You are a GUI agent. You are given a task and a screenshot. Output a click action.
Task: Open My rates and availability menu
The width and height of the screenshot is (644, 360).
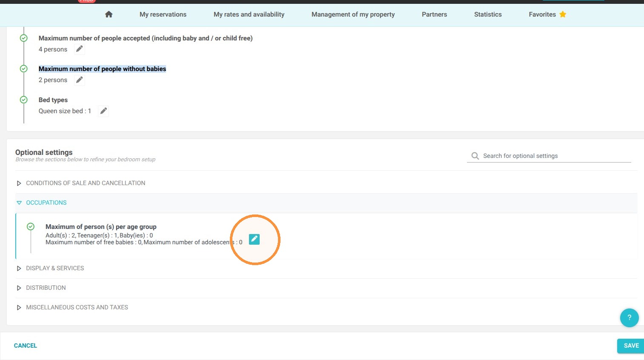(x=249, y=14)
